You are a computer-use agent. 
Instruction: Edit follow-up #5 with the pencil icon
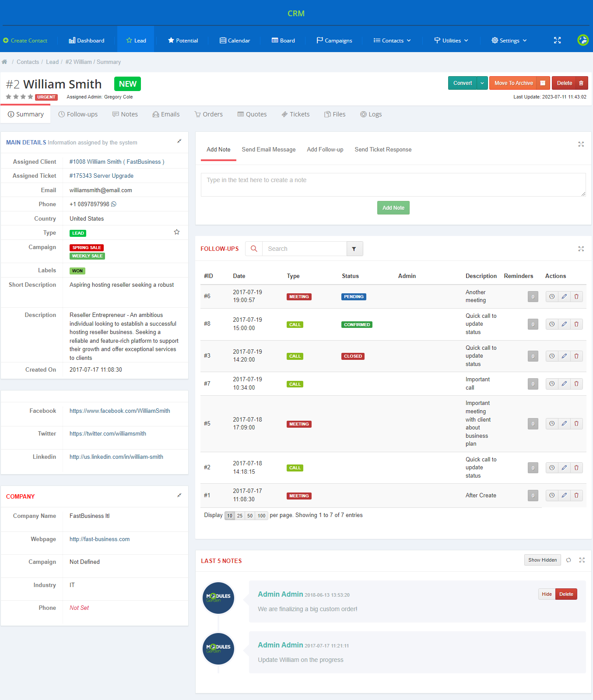point(564,424)
